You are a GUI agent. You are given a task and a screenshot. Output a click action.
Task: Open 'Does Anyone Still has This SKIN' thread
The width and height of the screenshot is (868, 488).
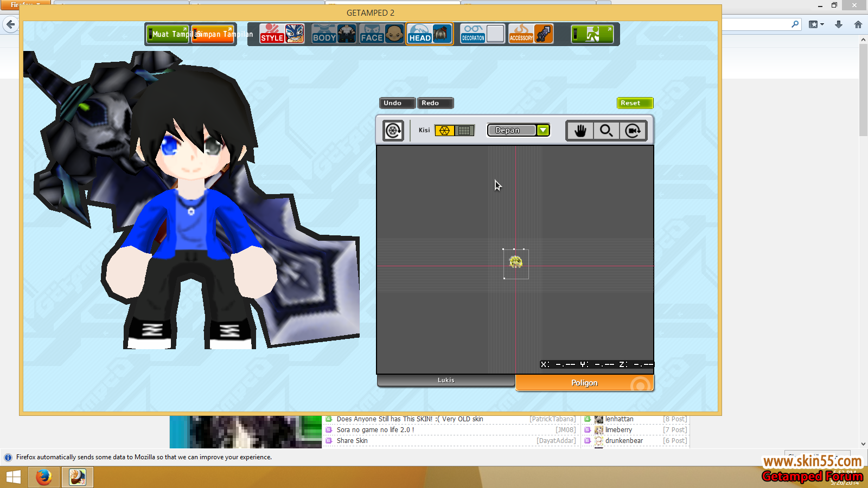pyautogui.click(x=410, y=419)
